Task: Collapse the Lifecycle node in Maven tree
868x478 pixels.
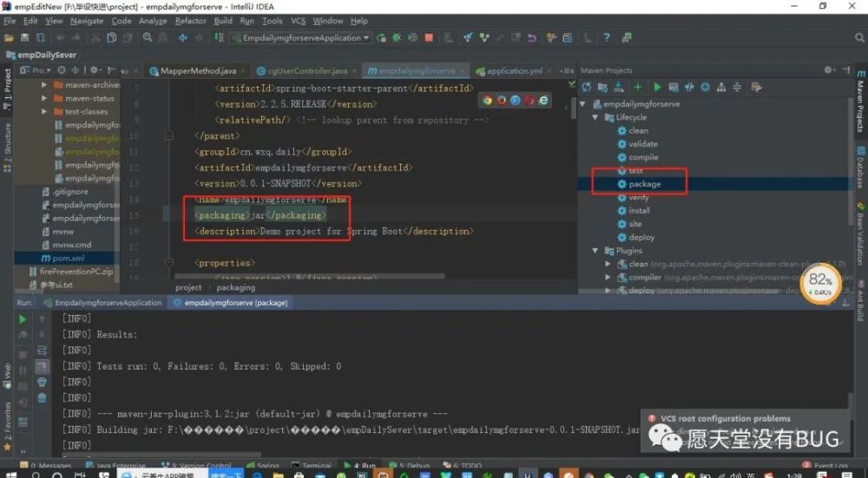Action: (595, 117)
